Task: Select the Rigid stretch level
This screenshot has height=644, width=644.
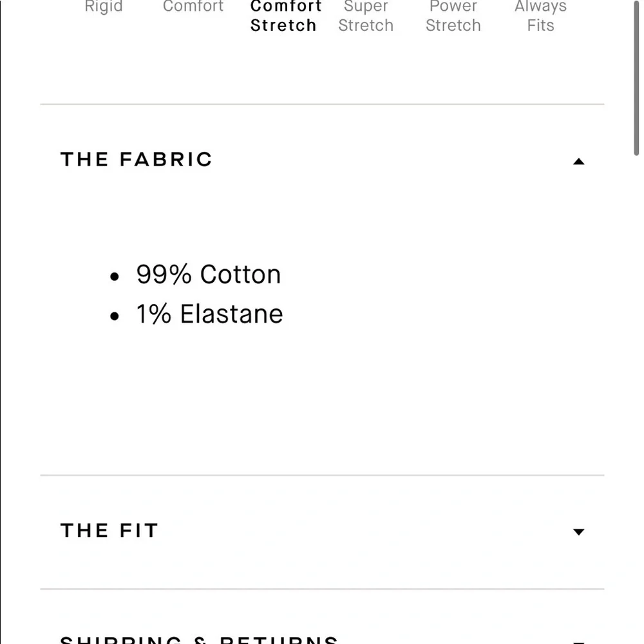Action: (x=104, y=8)
